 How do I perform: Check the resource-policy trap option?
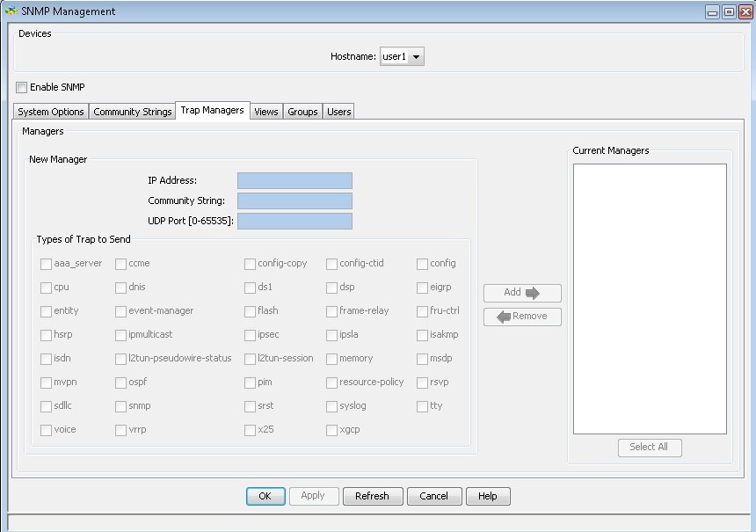[x=331, y=383]
